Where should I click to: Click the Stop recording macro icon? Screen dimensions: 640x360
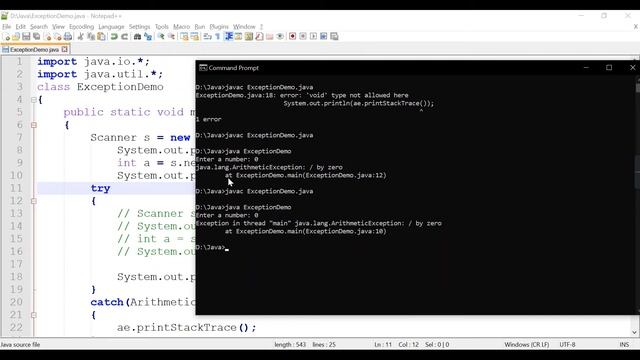303,36
